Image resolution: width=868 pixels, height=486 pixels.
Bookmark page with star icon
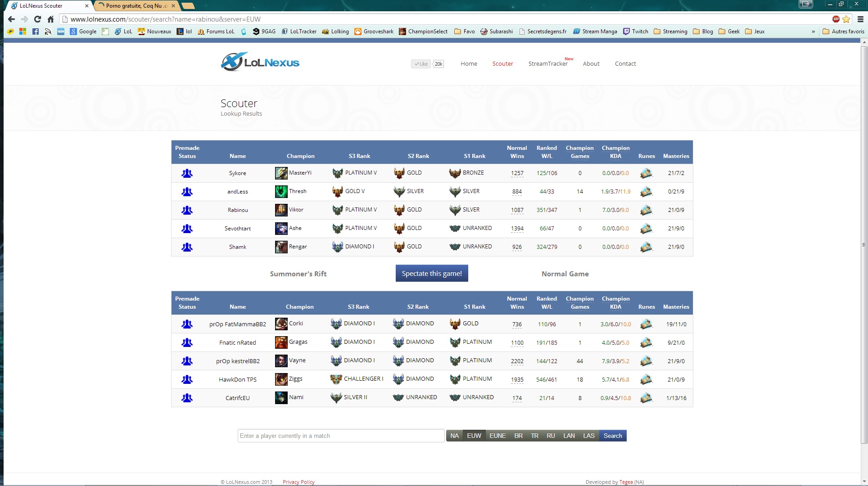(x=846, y=19)
